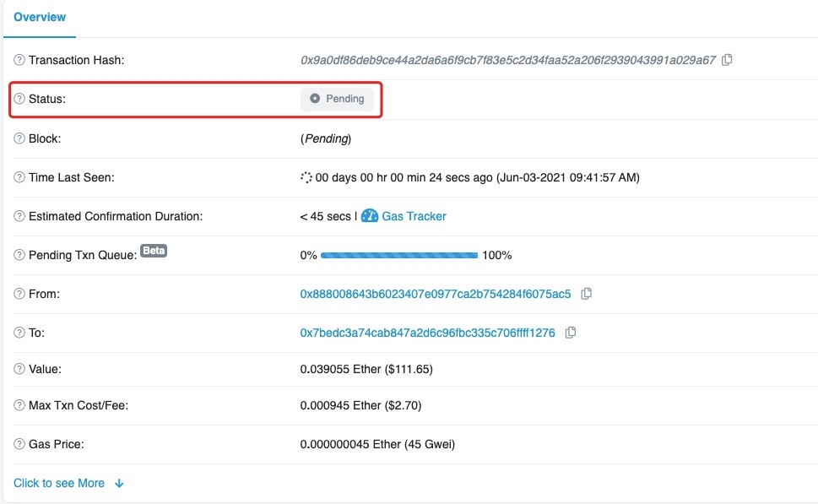
Task: Click the help icon beside Block
Action: (19, 138)
